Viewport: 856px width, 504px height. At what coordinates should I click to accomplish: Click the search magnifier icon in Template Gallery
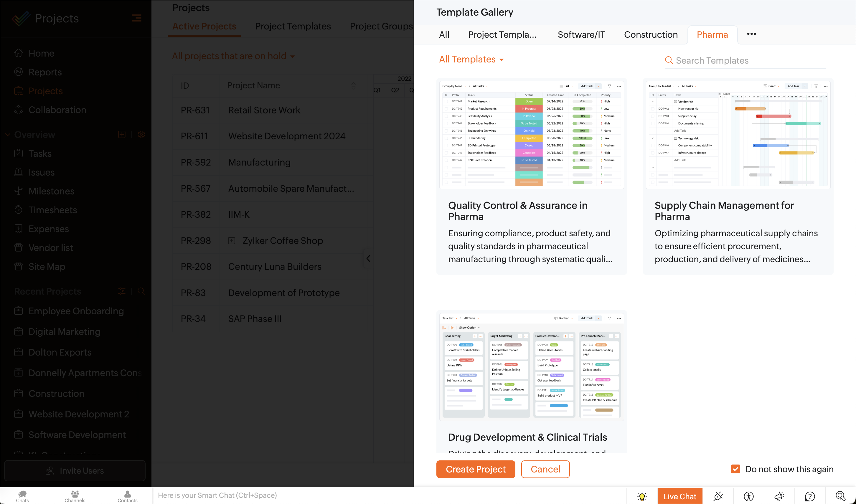tap(669, 60)
